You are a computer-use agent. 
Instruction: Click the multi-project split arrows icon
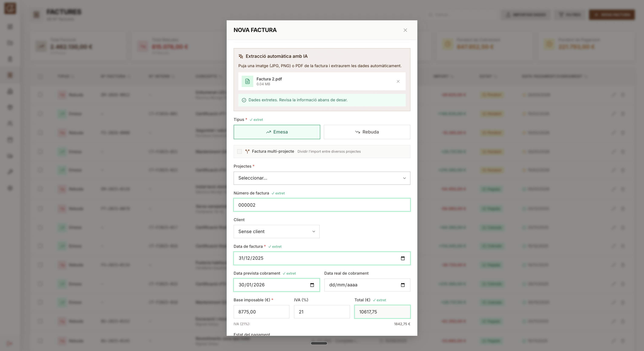(247, 151)
